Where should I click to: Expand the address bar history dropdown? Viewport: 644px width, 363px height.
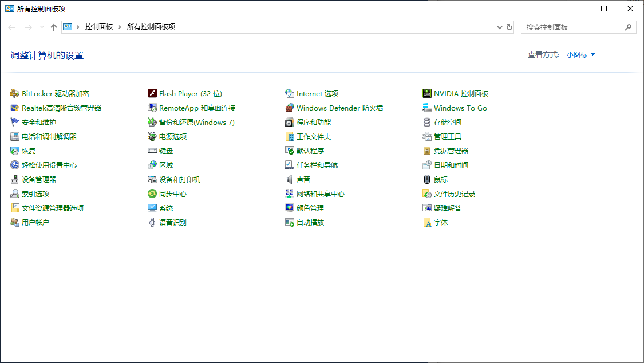[499, 27]
